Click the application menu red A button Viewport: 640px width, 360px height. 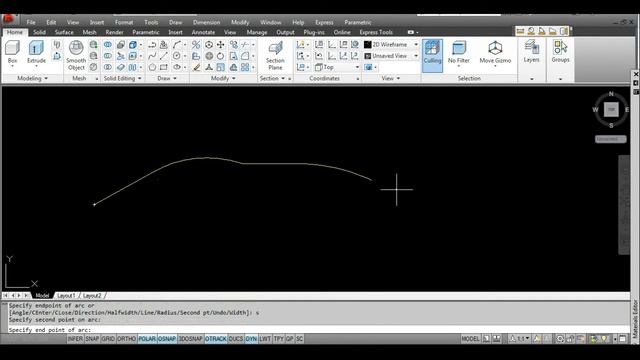tap(8, 19)
